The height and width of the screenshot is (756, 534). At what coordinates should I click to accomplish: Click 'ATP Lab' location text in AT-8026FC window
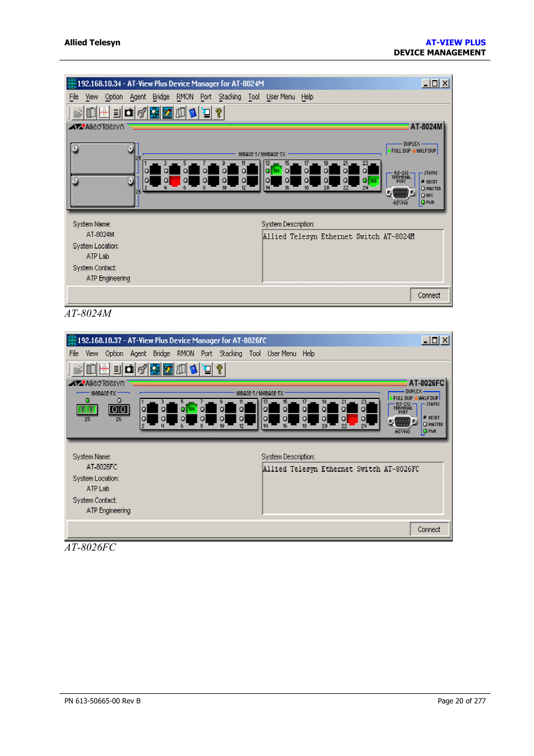[97, 489]
